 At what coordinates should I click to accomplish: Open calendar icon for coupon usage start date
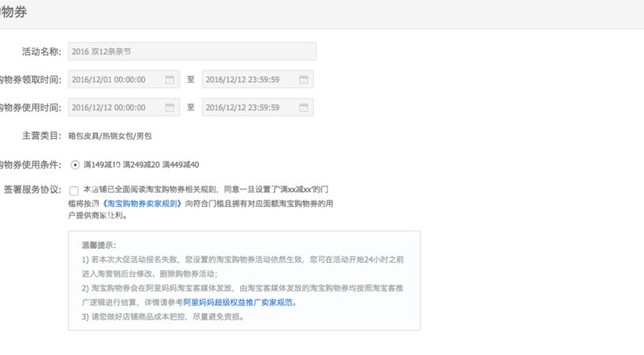tap(170, 108)
